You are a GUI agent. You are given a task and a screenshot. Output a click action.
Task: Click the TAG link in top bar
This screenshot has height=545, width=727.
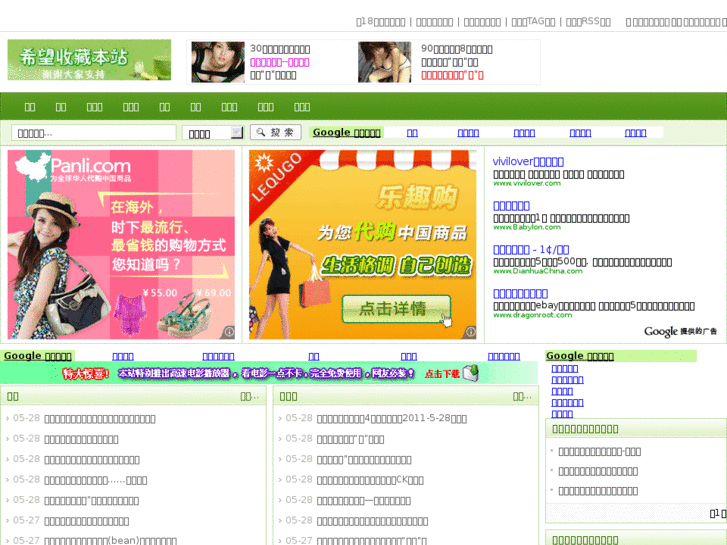tap(533, 22)
